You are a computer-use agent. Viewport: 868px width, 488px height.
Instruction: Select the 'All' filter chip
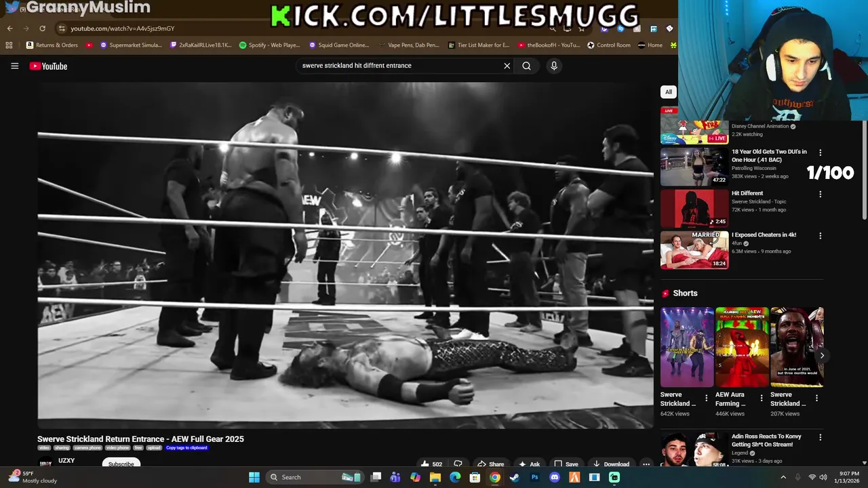pyautogui.click(x=669, y=92)
